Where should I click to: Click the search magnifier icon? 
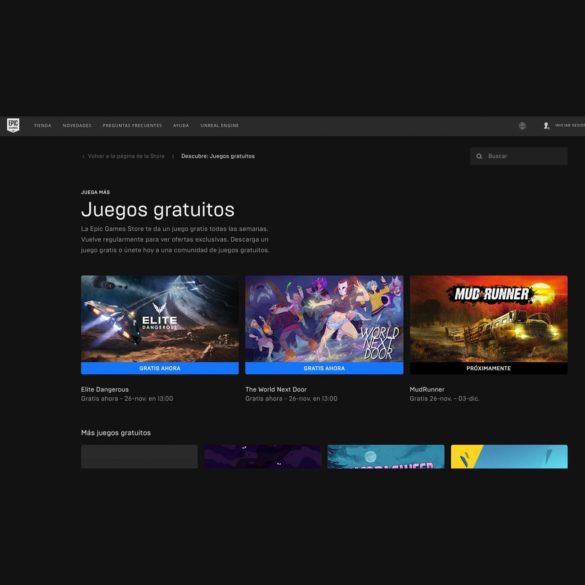479,156
